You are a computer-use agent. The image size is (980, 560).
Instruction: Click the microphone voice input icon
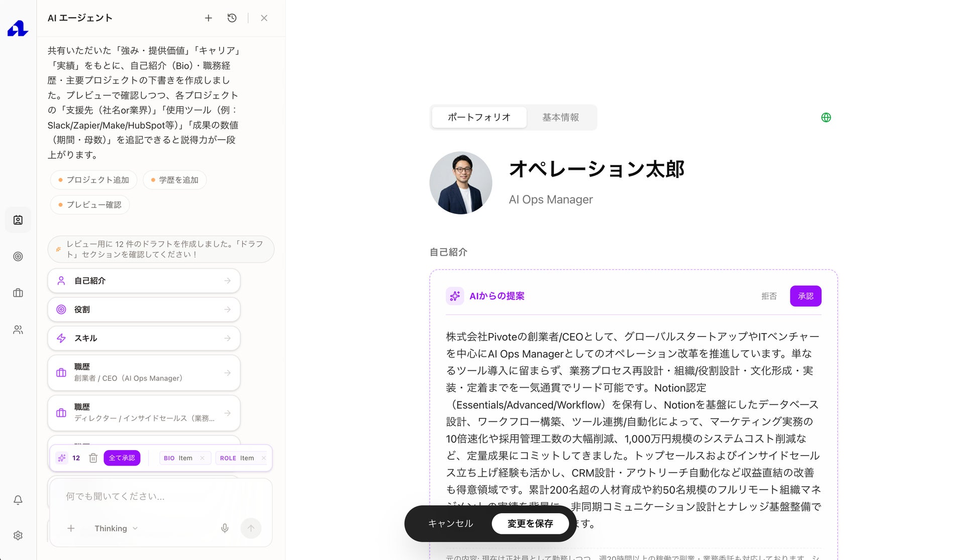225,528
